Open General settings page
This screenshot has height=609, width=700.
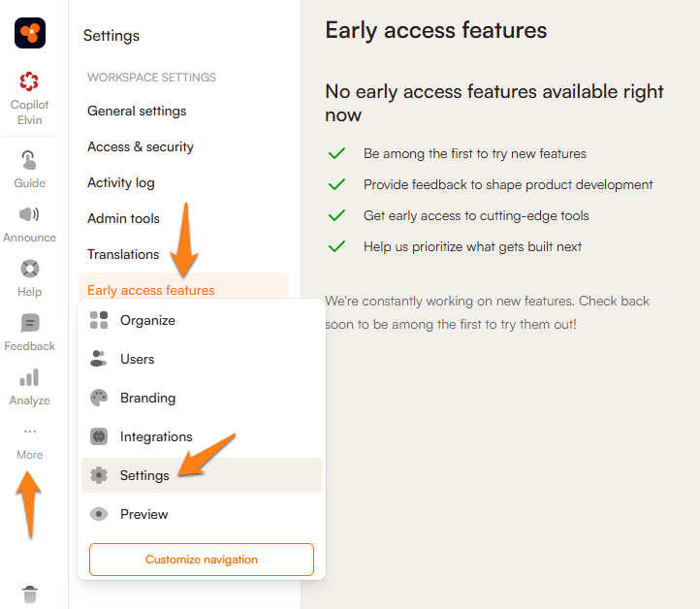(137, 111)
